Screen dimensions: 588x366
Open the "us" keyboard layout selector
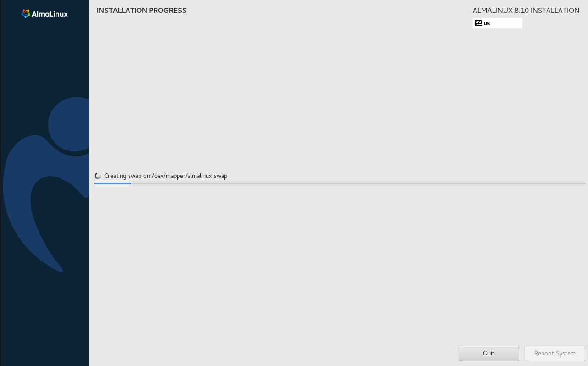point(498,23)
